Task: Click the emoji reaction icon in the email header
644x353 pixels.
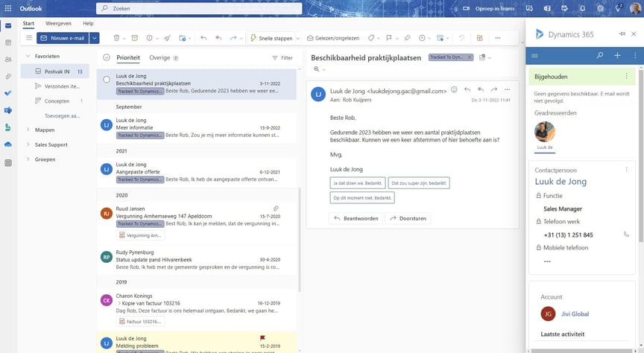Action: pos(454,89)
